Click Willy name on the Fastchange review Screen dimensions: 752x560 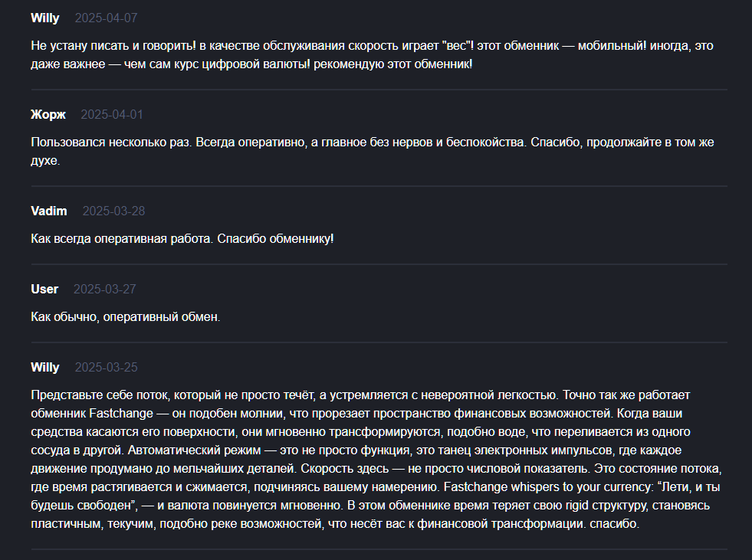point(45,367)
